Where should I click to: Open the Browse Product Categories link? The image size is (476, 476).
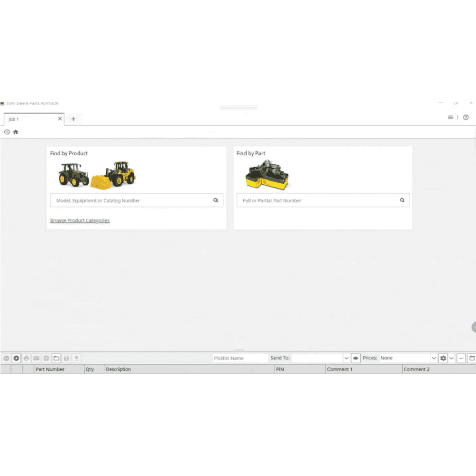click(x=80, y=220)
